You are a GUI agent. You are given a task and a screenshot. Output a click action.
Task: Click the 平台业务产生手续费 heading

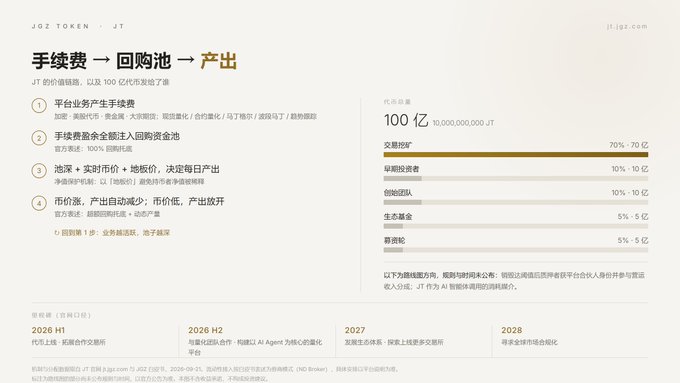click(x=95, y=104)
